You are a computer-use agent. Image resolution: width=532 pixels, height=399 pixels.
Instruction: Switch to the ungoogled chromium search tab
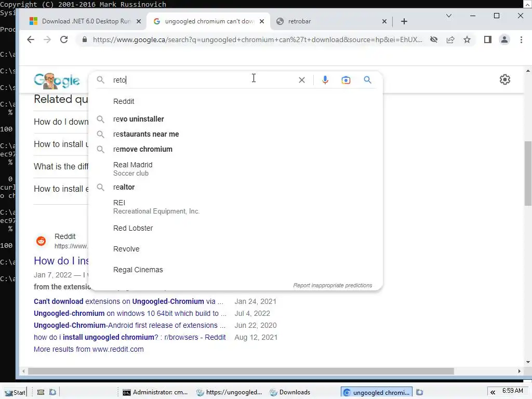click(208, 21)
